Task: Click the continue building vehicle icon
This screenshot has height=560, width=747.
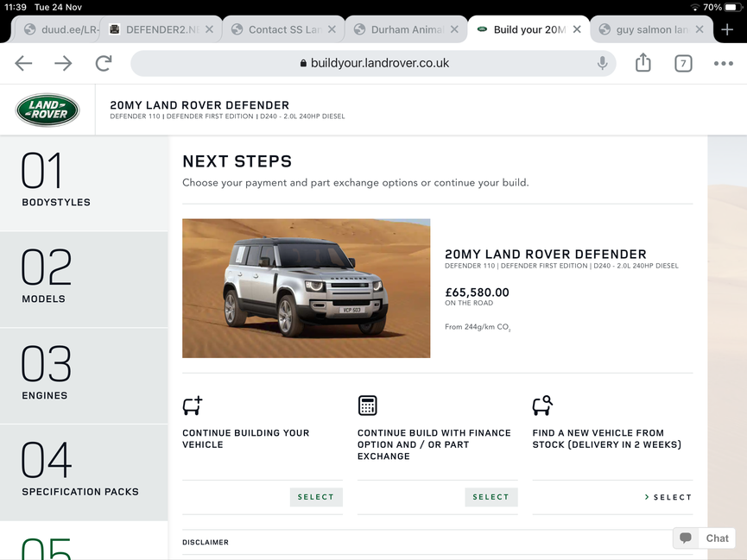Action: [193, 406]
